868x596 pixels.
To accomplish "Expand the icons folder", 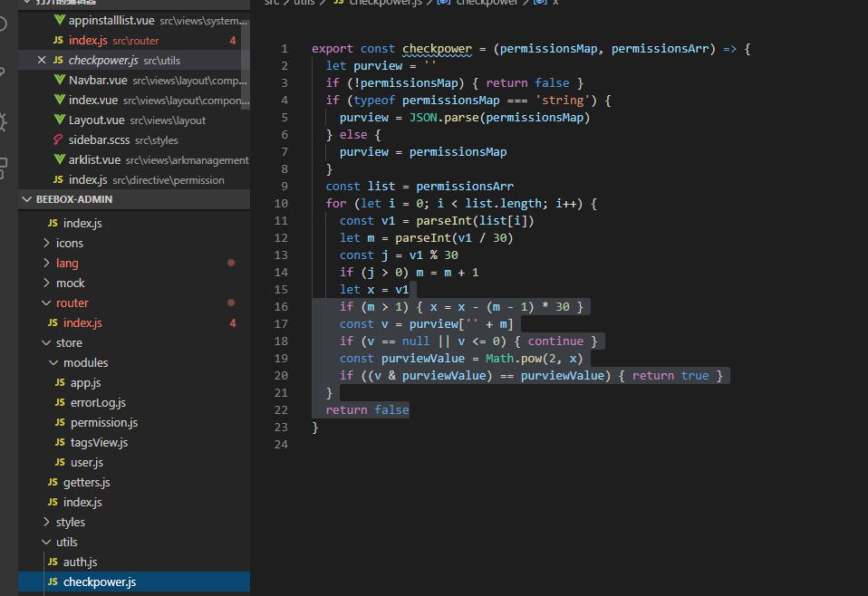I will coord(69,244).
